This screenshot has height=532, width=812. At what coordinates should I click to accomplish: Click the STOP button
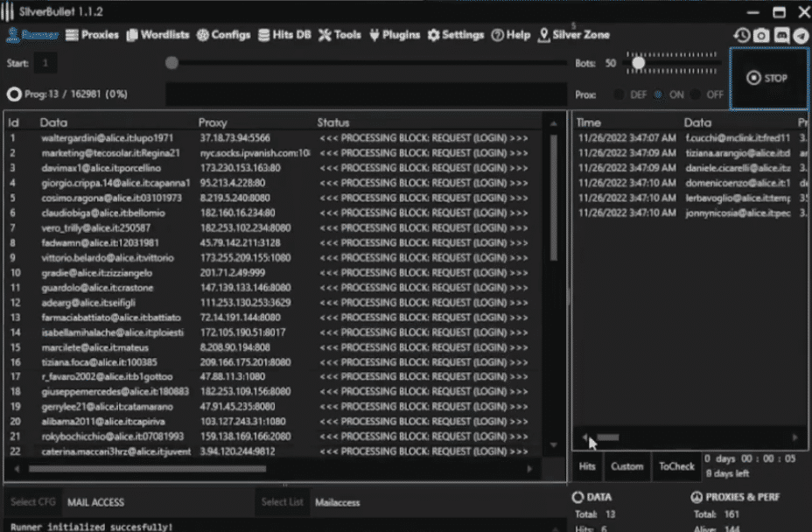[768, 78]
